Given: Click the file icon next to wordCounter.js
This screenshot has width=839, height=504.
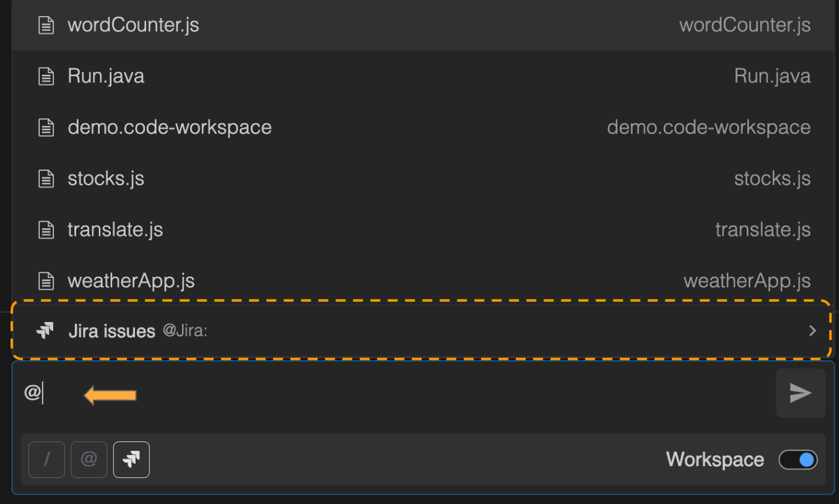Looking at the screenshot, I should tap(46, 25).
